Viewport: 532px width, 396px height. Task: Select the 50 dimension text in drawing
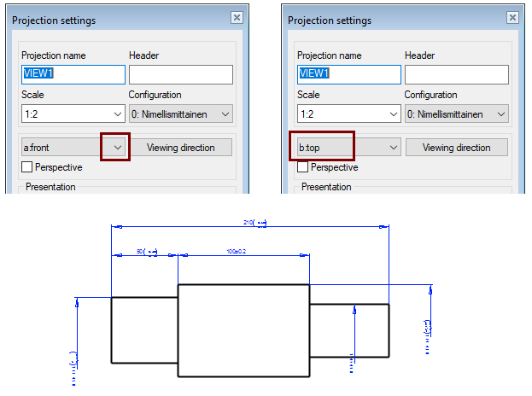point(147,252)
